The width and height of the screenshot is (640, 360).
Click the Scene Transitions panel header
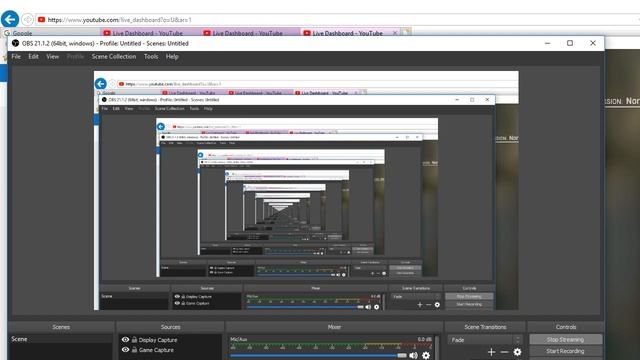(x=485, y=327)
